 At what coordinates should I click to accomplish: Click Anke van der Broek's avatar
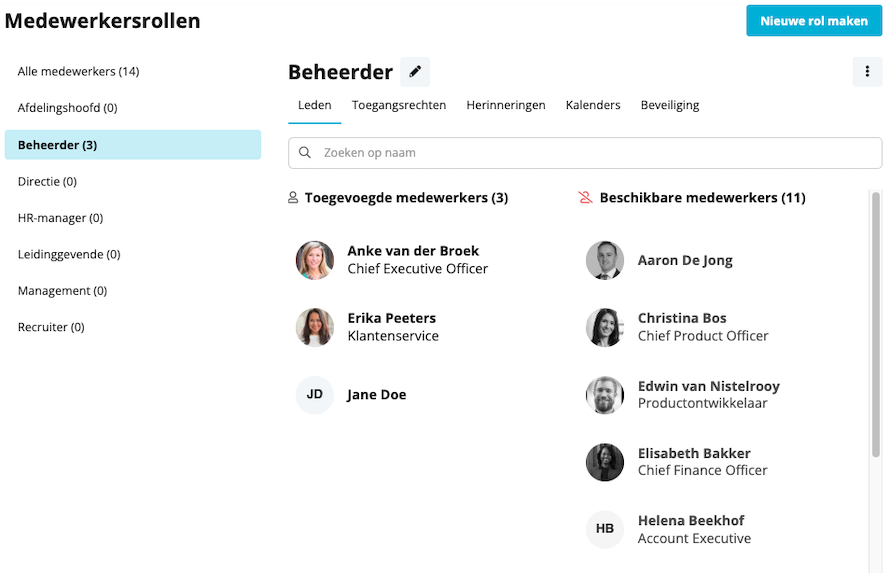(x=315, y=260)
